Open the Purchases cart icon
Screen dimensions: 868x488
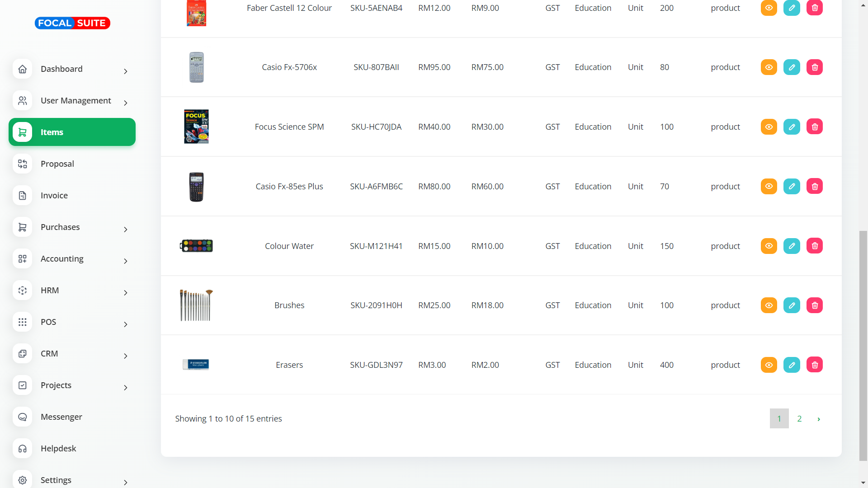point(23,227)
